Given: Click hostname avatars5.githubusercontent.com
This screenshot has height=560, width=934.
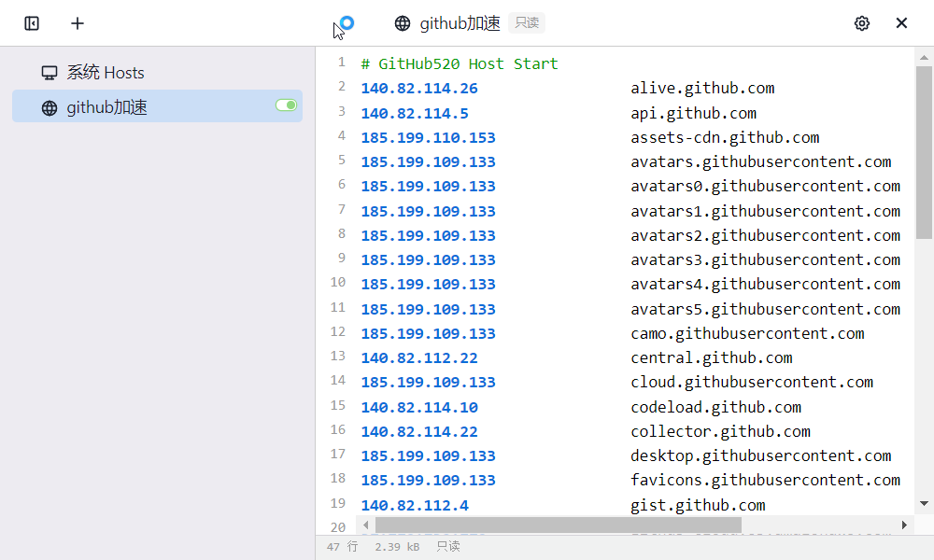Looking at the screenshot, I should (x=766, y=310).
